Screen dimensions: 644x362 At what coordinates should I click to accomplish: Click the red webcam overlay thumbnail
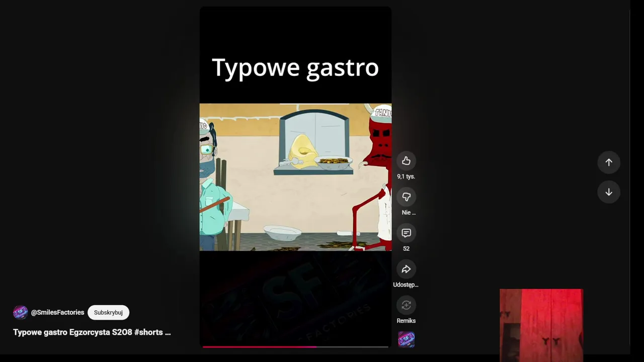point(541,325)
